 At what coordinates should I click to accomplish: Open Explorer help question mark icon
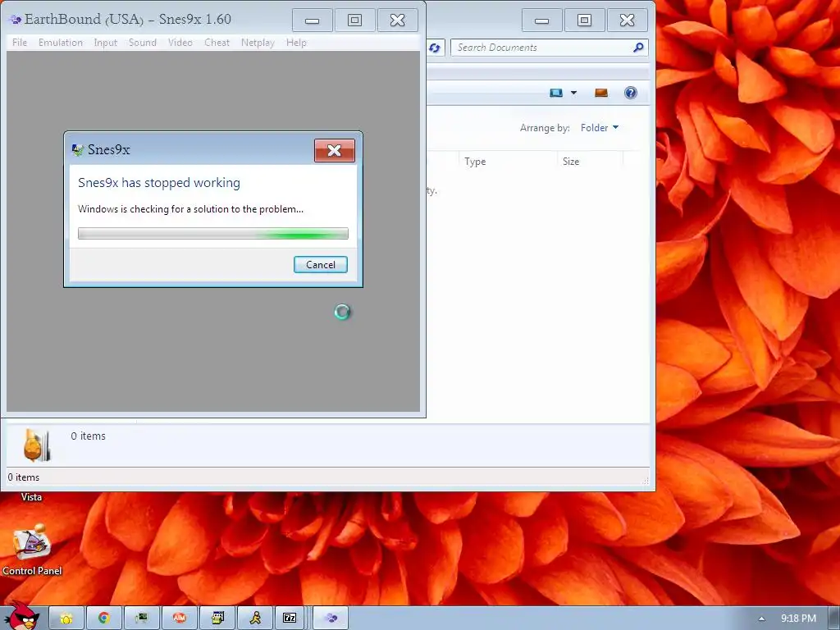(631, 93)
